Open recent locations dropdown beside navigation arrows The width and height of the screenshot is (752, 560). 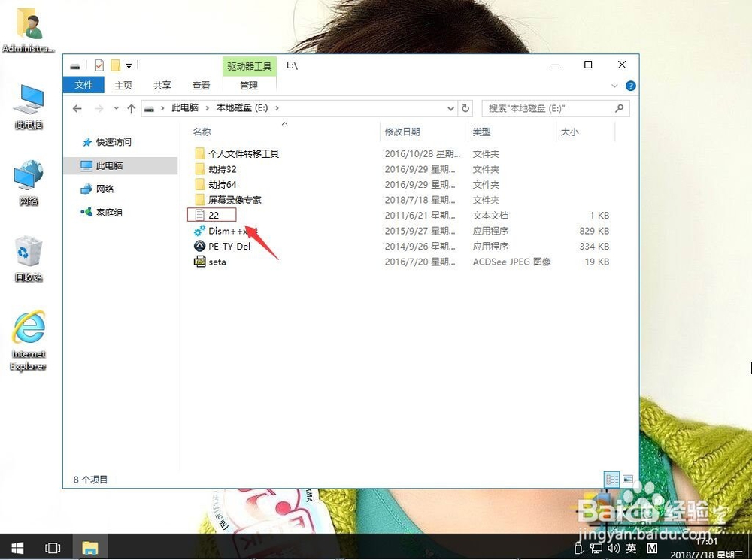coord(116,108)
